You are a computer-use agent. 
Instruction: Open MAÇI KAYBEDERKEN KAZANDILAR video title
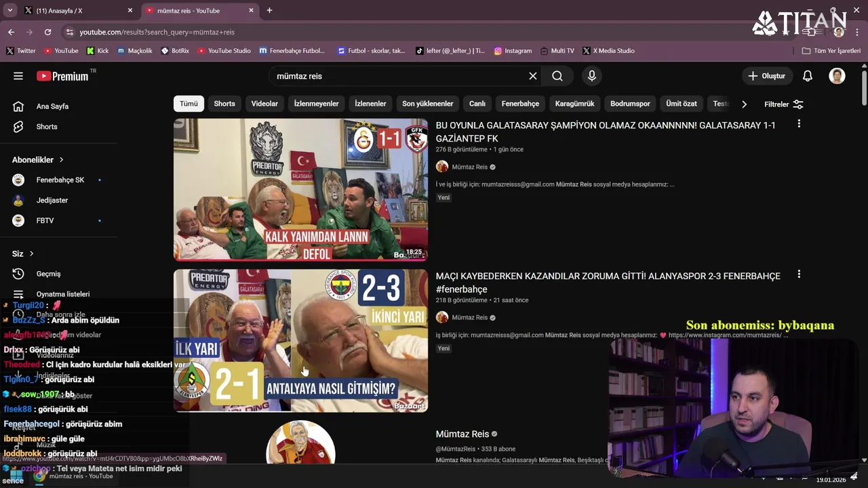click(608, 283)
